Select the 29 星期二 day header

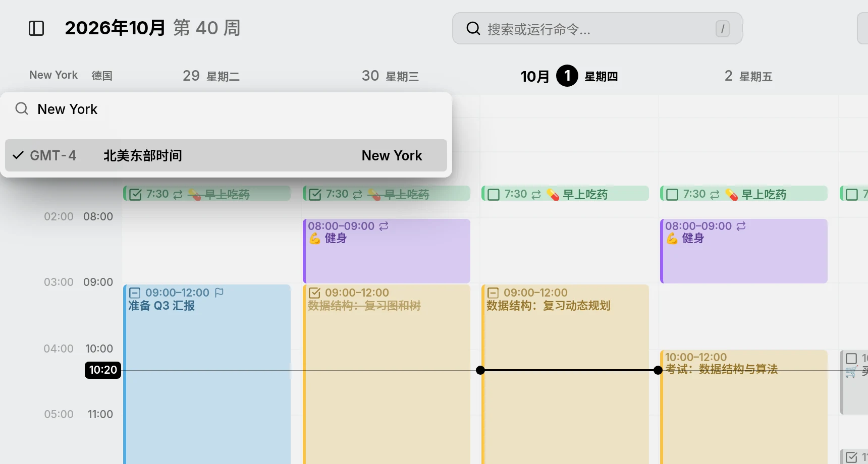[x=211, y=76]
